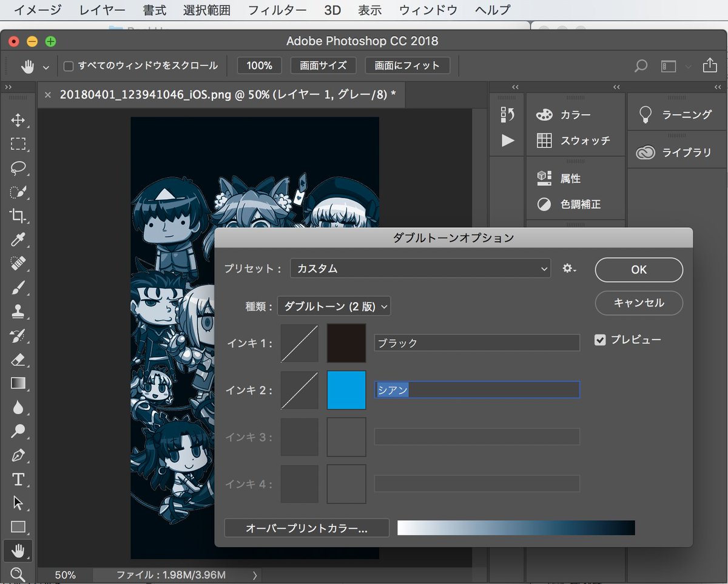
Task: Close the 20180401_123941046_iOS.png document tab
Action: pos(48,95)
